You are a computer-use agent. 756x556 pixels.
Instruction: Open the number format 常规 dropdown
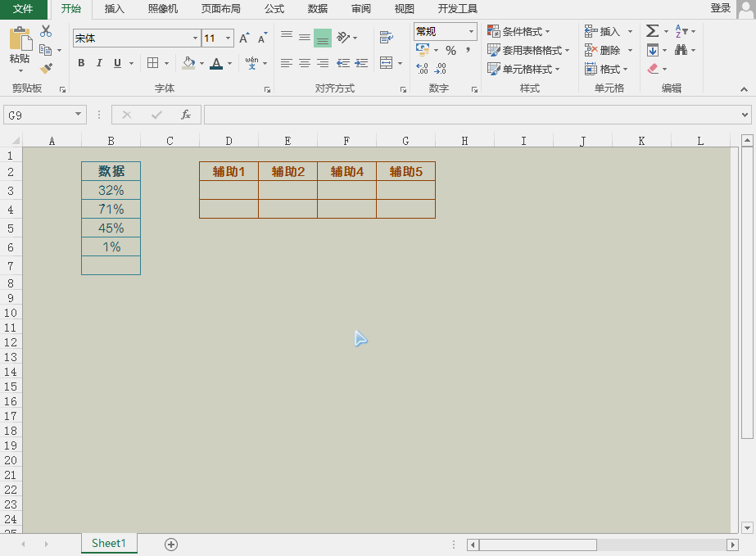coord(471,32)
